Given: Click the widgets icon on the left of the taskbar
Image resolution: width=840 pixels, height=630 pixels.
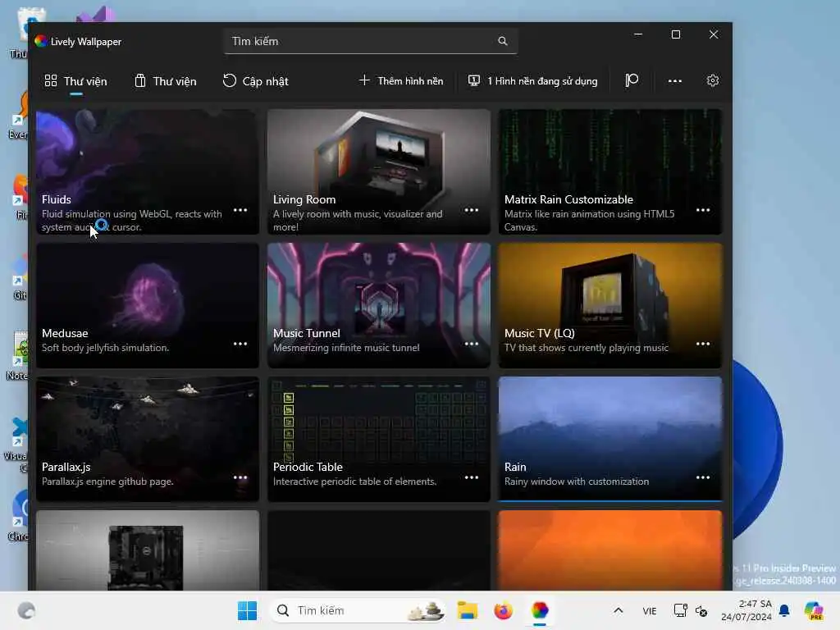Looking at the screenshot, I should click(x=26, y=610).
